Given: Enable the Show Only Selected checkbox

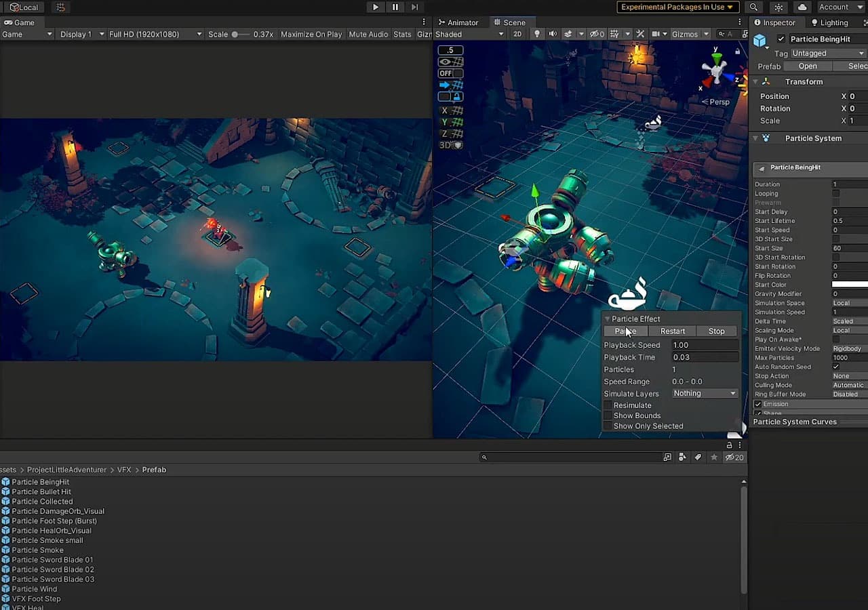Looking at the screenshot, I should (x=608, y=426).
